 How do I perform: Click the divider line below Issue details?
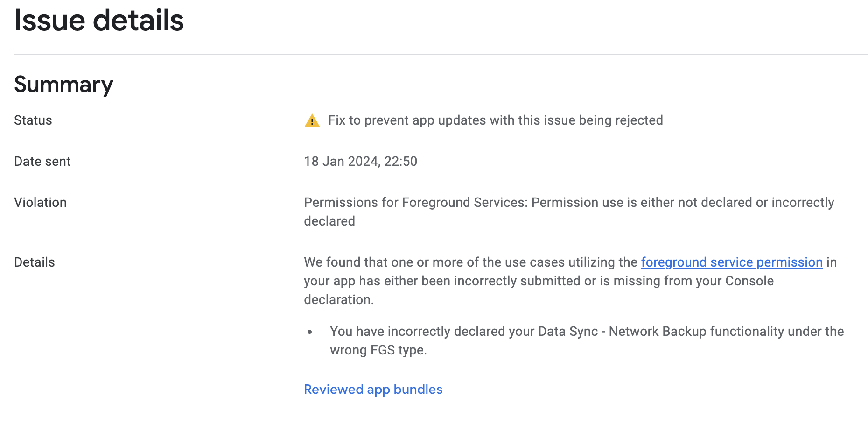[x=441, y=55]
